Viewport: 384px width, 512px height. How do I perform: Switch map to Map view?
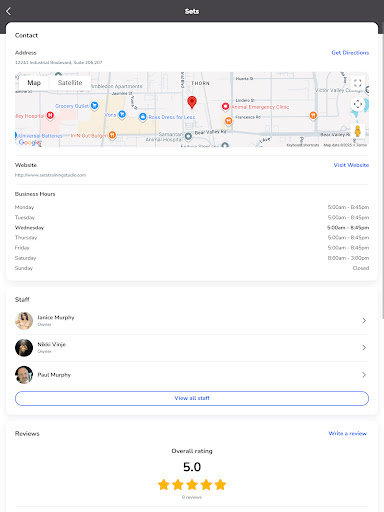tap(34, 83)
